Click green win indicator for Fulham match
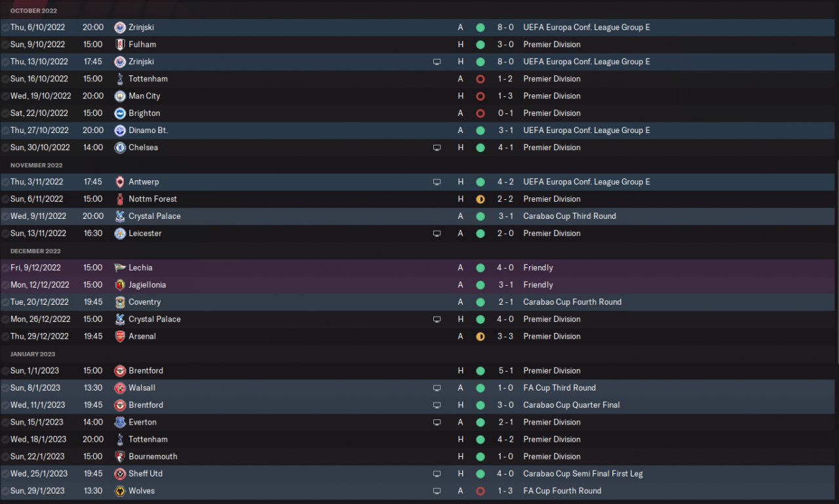 (480, 45)
